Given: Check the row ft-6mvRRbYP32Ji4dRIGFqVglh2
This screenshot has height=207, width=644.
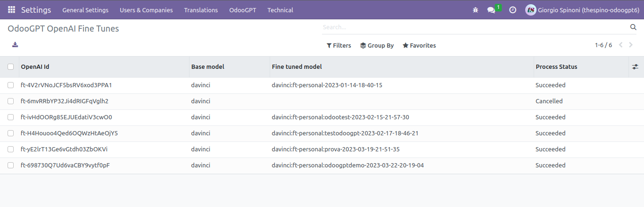Looking at the screenshot, I should click(x=10, y=101).
